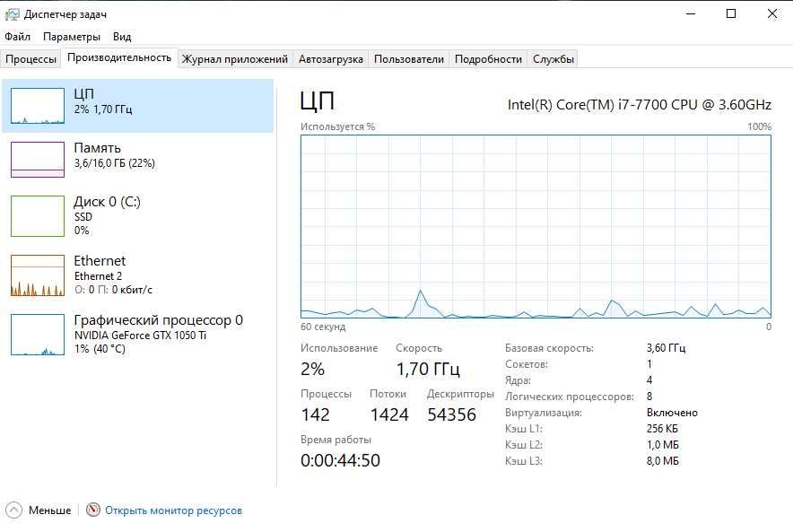Select the Ethernet mini graph thumbnail
Viewport: 793px width, 532px height.
38,275
